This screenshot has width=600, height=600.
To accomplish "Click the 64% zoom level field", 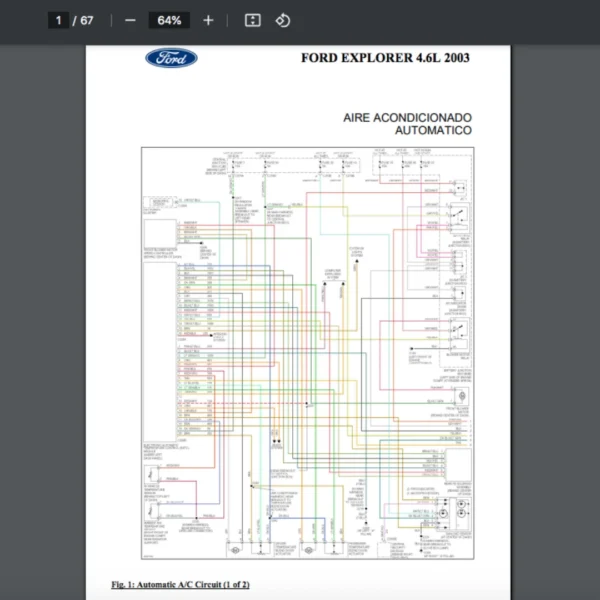I will (168, 20).
